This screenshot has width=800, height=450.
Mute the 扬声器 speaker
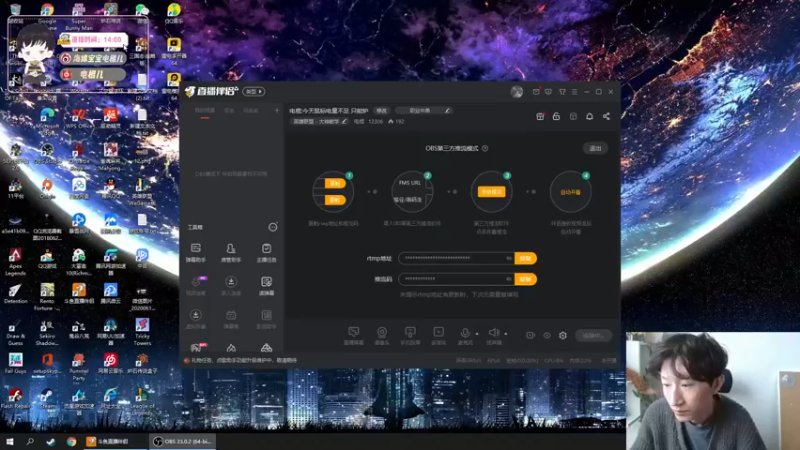493,335
